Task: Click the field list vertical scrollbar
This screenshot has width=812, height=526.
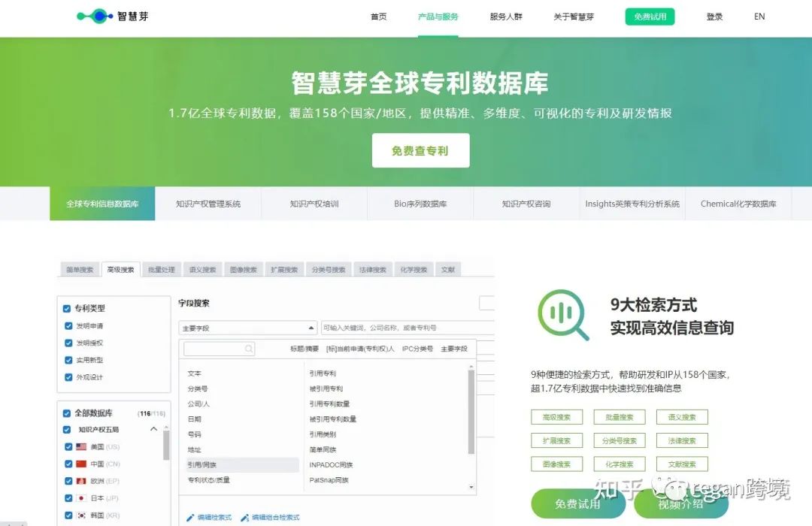Action: pyautogui.click(x=471, y=412)
